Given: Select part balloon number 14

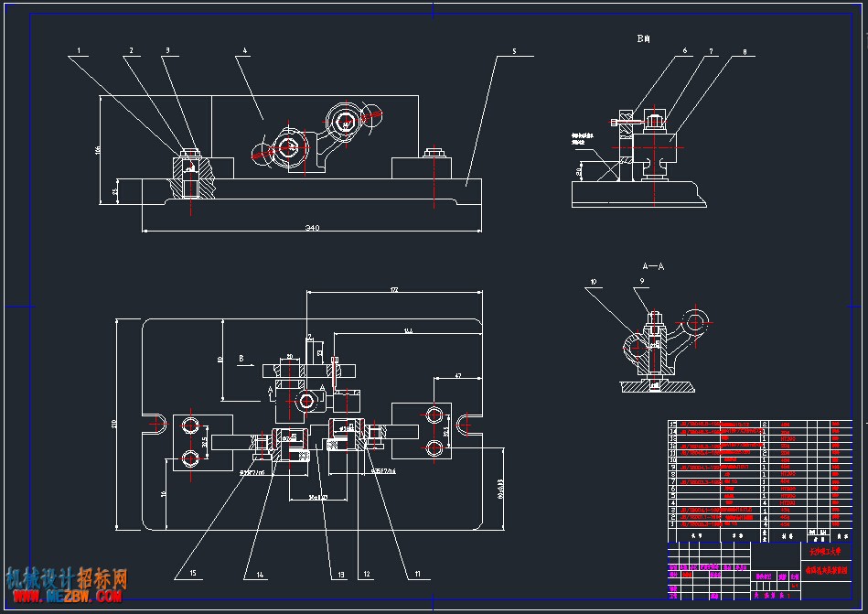Looking at the screenshot, I should tap(260, 575).
